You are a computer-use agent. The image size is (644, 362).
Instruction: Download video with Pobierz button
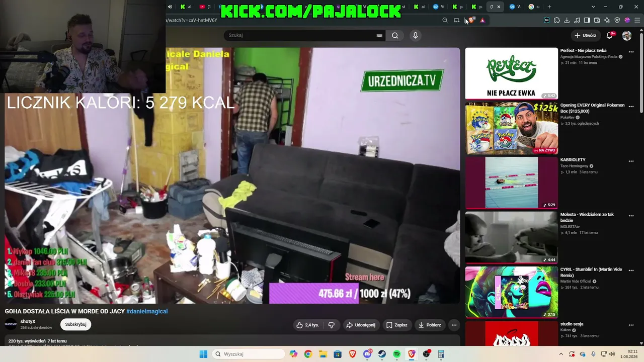coord(430,325)
